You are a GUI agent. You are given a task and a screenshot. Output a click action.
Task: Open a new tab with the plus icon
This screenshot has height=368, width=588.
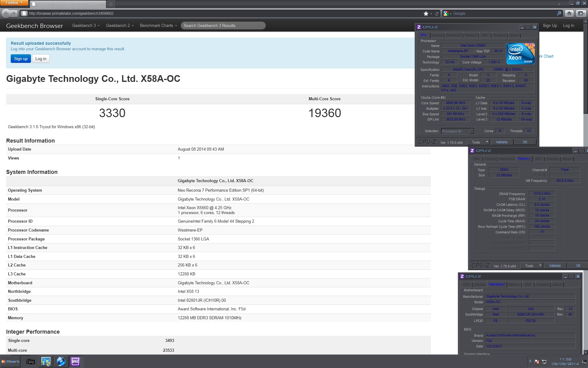click(x=111, y=4)
